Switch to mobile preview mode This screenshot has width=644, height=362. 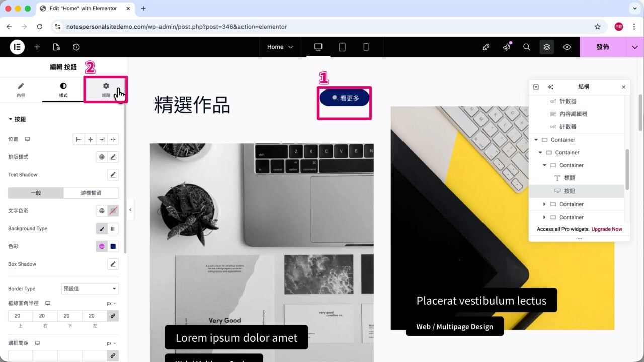(x=366, y=47)
